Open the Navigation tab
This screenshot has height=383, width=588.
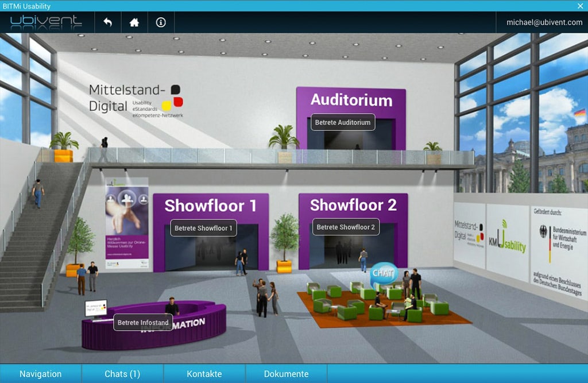coord(41,374)
